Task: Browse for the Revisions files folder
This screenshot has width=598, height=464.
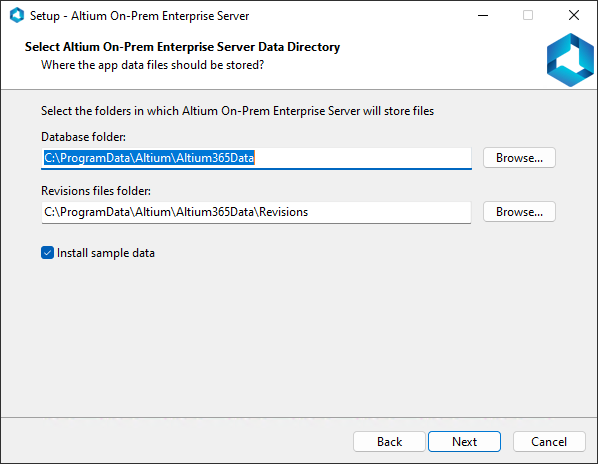Action: pyautogui.click(x=519, y=212)
